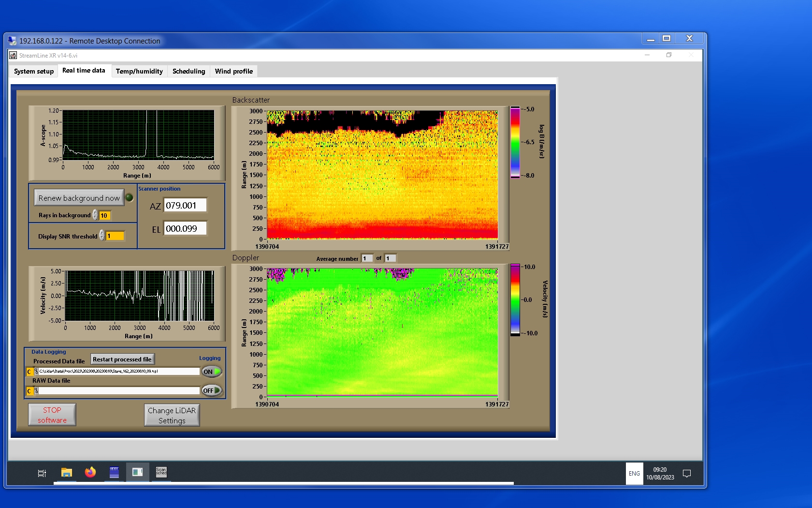Toggle the RAW data logging OFF switch
This screenshot has width=812, height=508.
[x=212, y=390]
